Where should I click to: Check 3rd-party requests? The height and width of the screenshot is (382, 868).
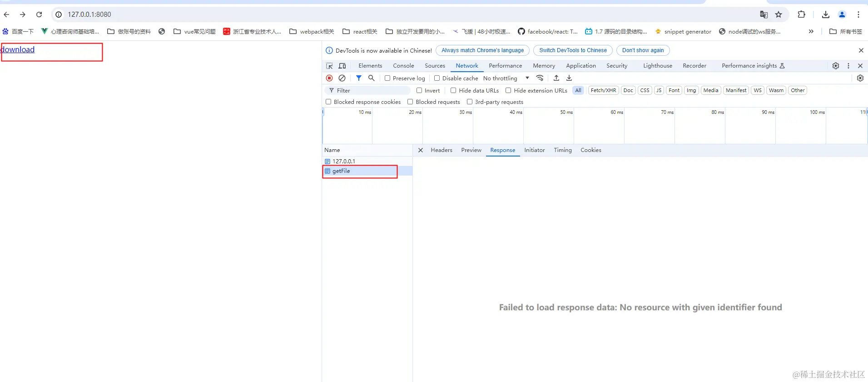pyautogui.click(x=470, y=102)
